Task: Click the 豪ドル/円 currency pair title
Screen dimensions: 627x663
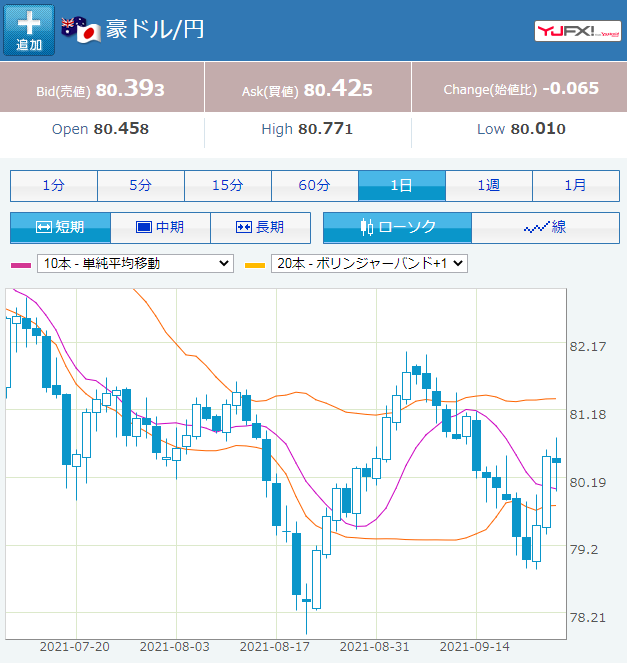Action: pyautogui.click(x=155, y=29)
